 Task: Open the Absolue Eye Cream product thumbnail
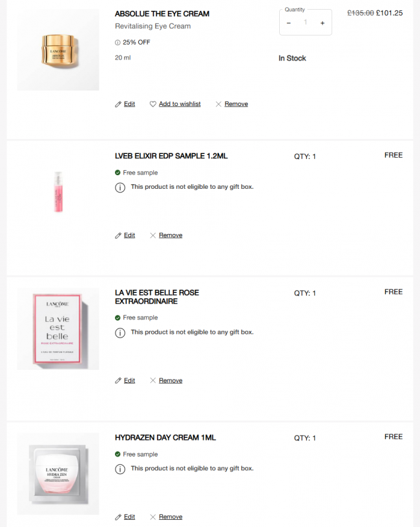[x=58, y=50]
